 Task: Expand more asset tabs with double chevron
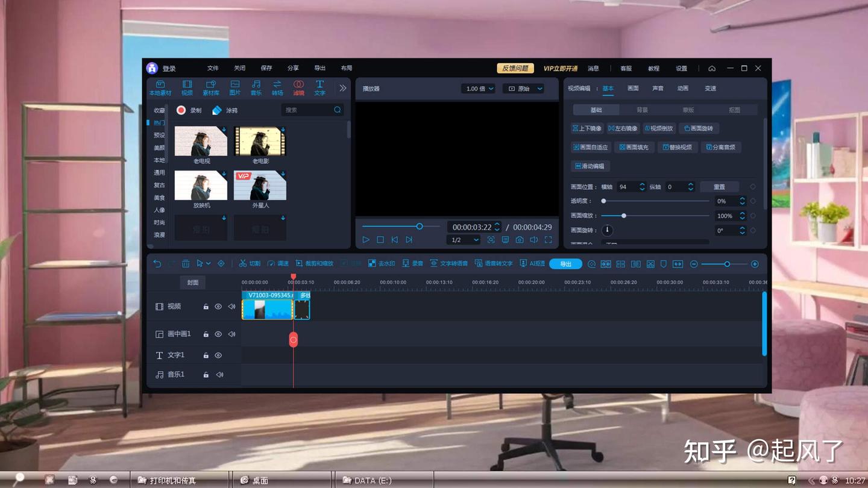click(342, 88)
